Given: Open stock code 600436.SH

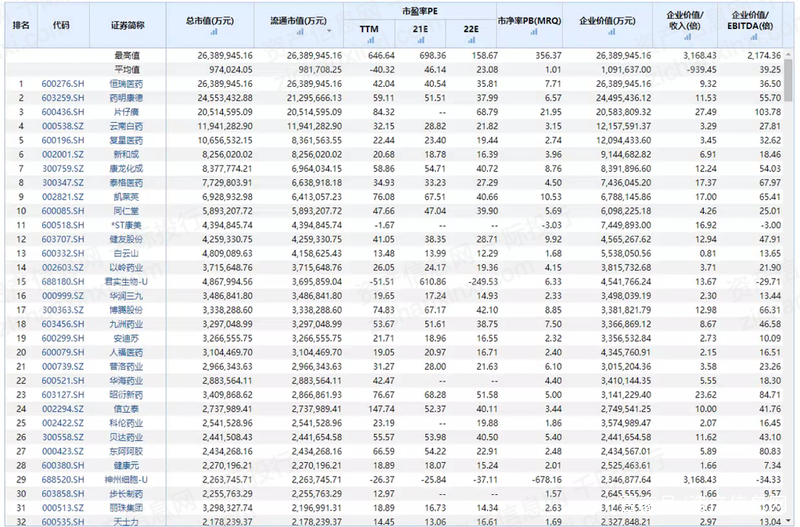Looking at the screenshot, I should (63, 112).
